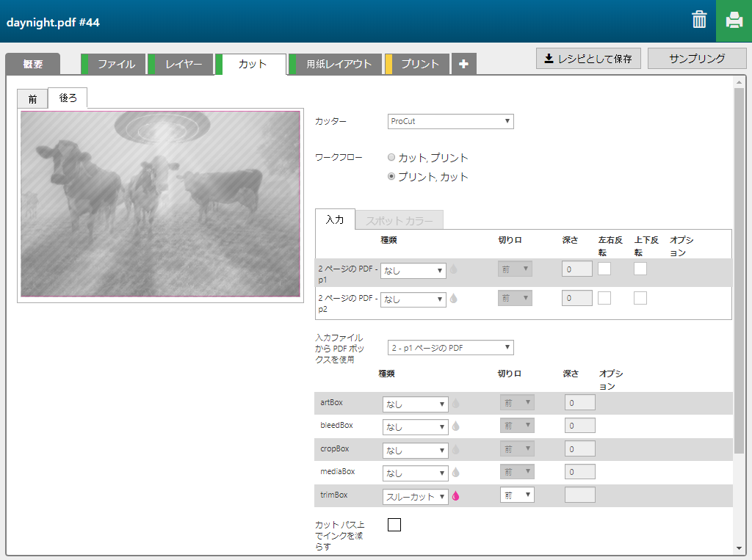
Task: Open the カッター ProCut dropdown
Action: tap(450, 121)
